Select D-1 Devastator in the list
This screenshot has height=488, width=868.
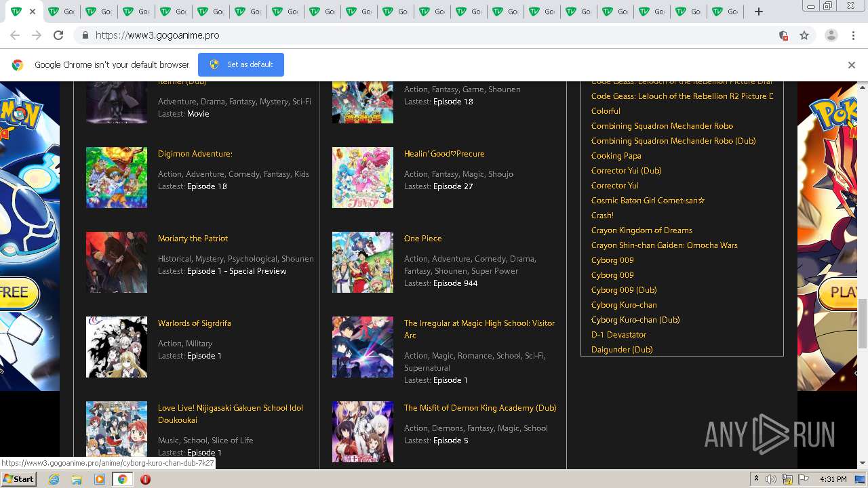[618, 335]
